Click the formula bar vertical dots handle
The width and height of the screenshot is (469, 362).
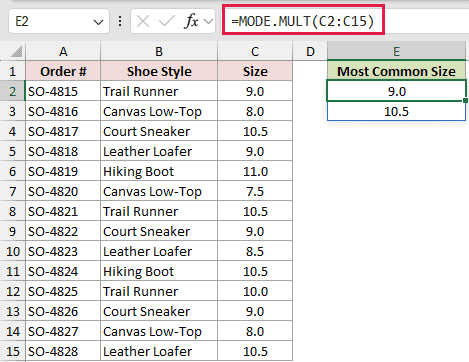[x=120, y=22]
